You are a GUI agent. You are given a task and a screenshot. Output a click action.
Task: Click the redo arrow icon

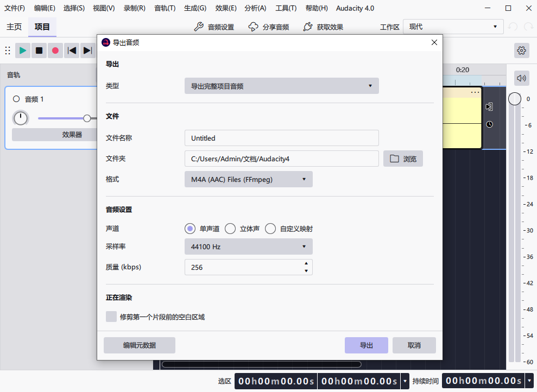coord(528,27)
